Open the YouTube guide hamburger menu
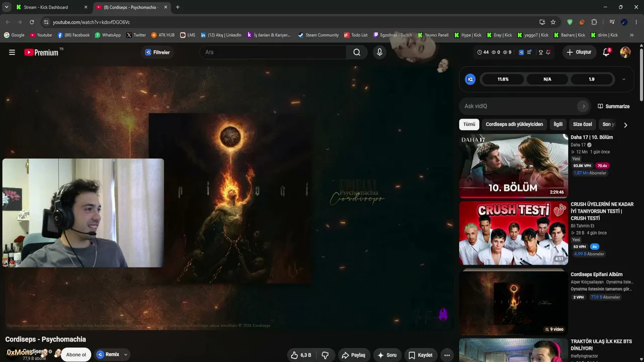Screen dimensions: 644x362 coord(12,52)
